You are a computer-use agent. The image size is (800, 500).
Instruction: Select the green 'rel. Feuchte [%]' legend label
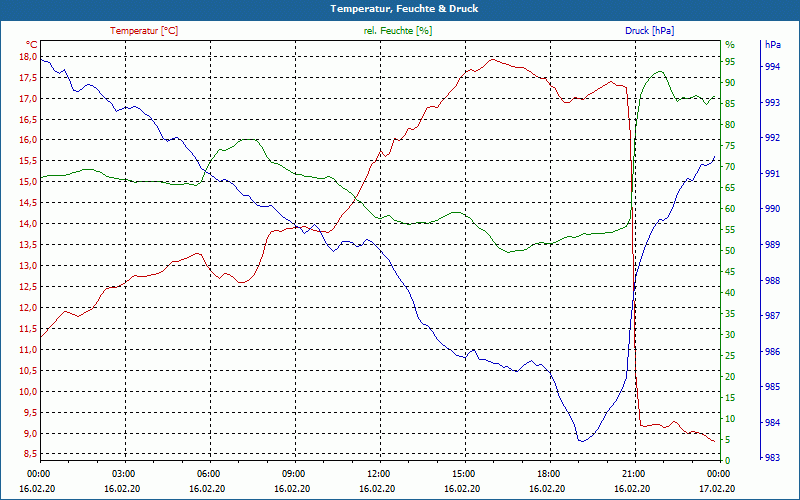[398, 31]
